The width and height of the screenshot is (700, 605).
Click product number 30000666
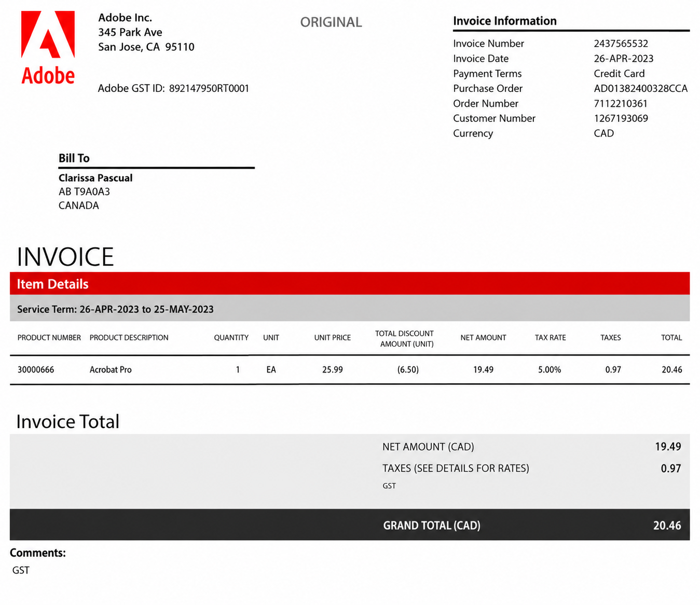click(x=36, y=370)
